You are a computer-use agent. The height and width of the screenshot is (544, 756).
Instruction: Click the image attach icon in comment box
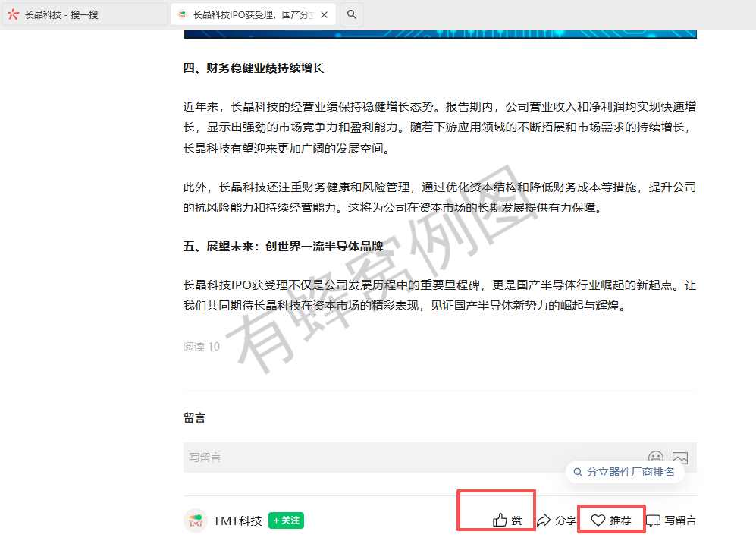pyautogui.click(x=680, y=458)
